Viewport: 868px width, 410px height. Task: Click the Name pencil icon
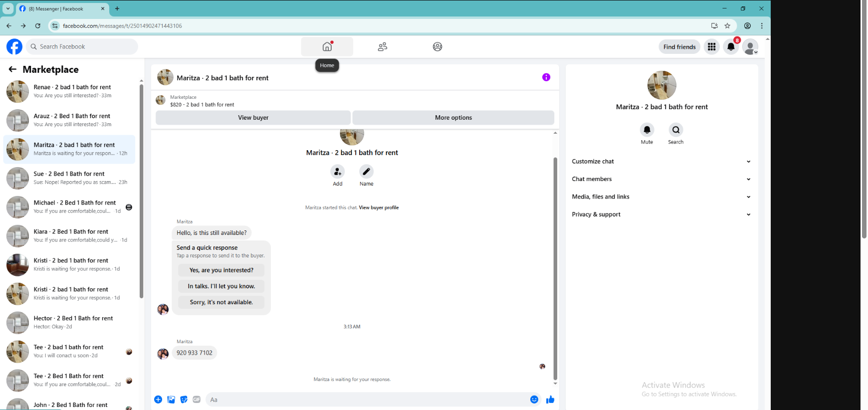pos(367,172)
